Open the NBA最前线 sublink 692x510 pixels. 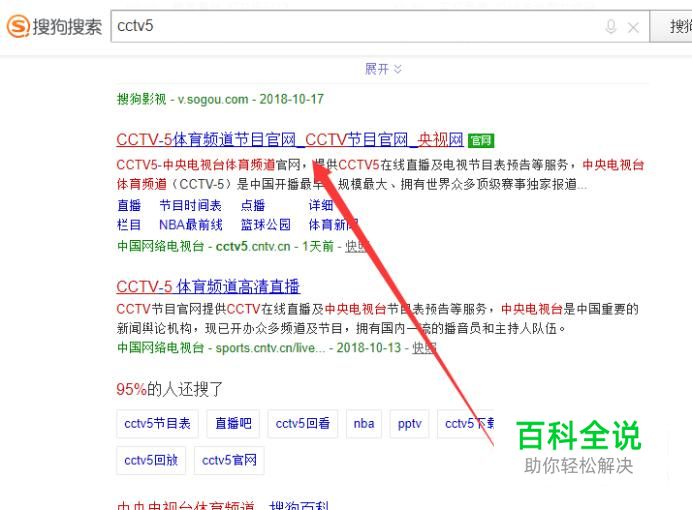[191, 225]
